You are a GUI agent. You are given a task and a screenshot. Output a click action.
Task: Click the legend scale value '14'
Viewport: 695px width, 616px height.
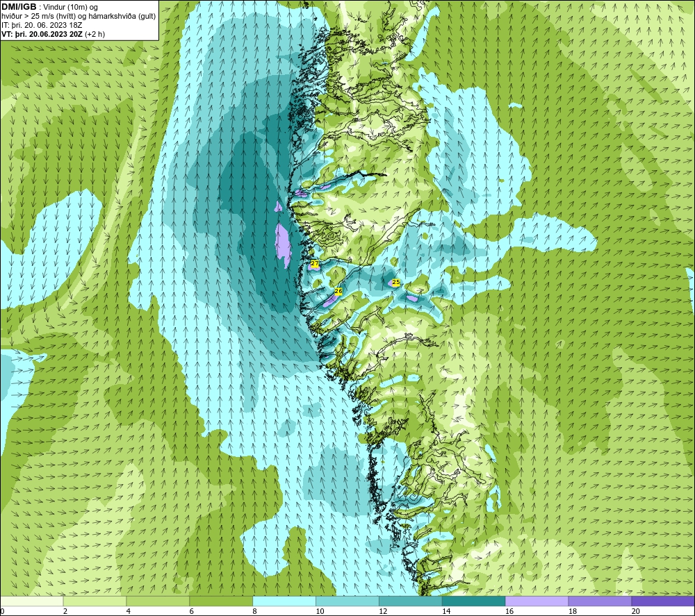coord(446,612)
